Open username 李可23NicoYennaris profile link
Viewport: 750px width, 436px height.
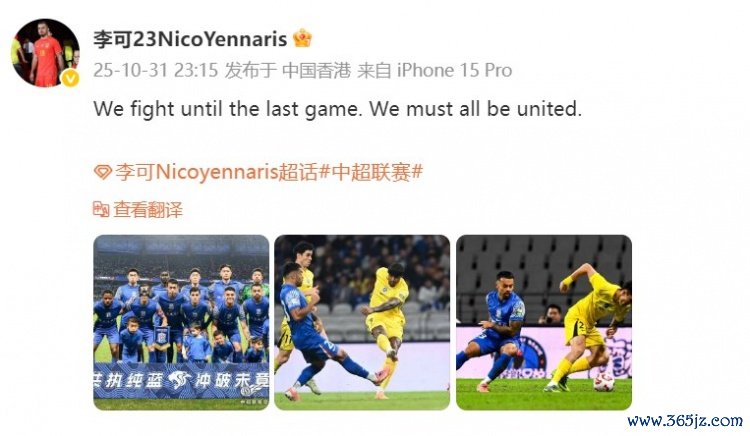tap(190, 39)
